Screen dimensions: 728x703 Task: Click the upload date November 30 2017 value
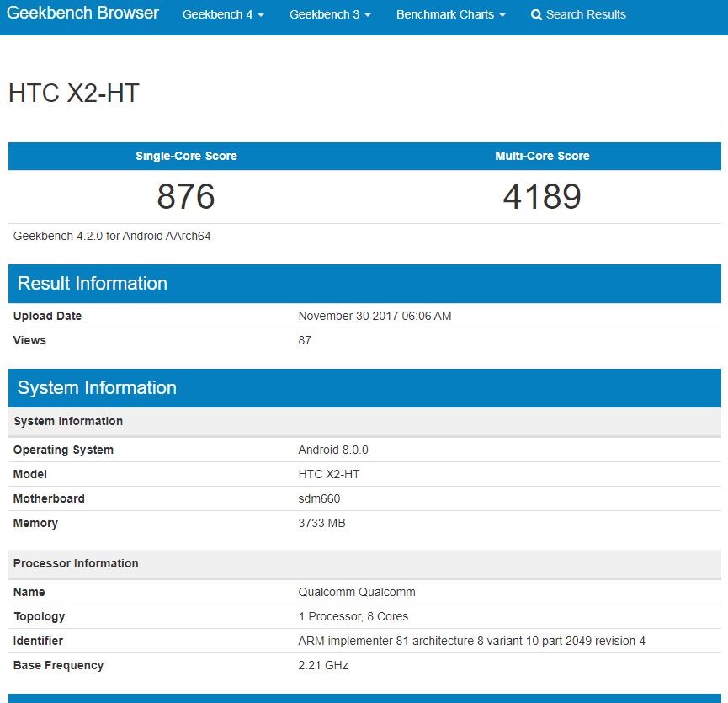pos(375,316)
